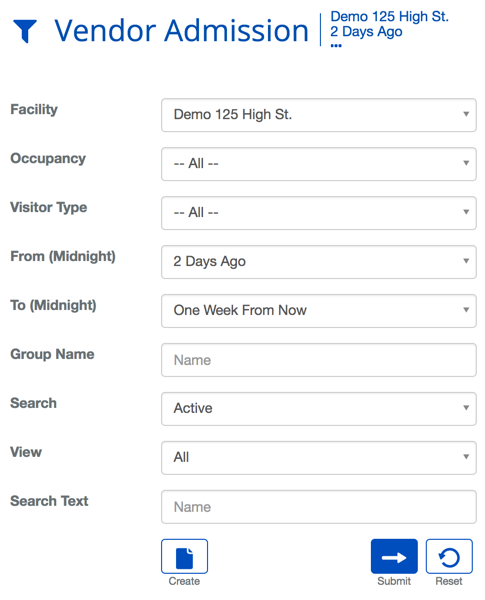The height and width of the screenshot is (600, 485).
Task: Click the Demo 125 High St. header link
Action: point(389,16)
